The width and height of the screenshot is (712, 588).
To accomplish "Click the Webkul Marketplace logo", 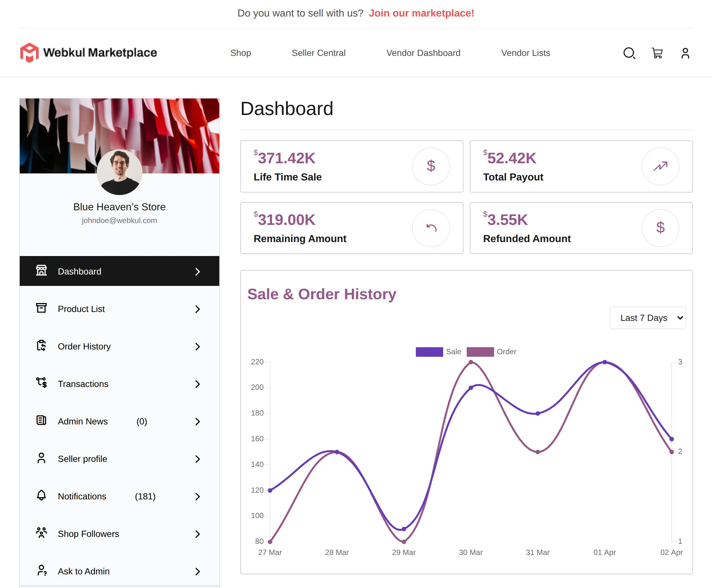I will click(88, 52).
